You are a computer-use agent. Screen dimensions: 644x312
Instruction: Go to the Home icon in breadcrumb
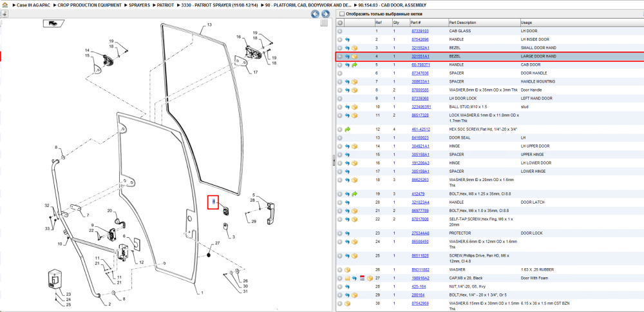point(5,5)
